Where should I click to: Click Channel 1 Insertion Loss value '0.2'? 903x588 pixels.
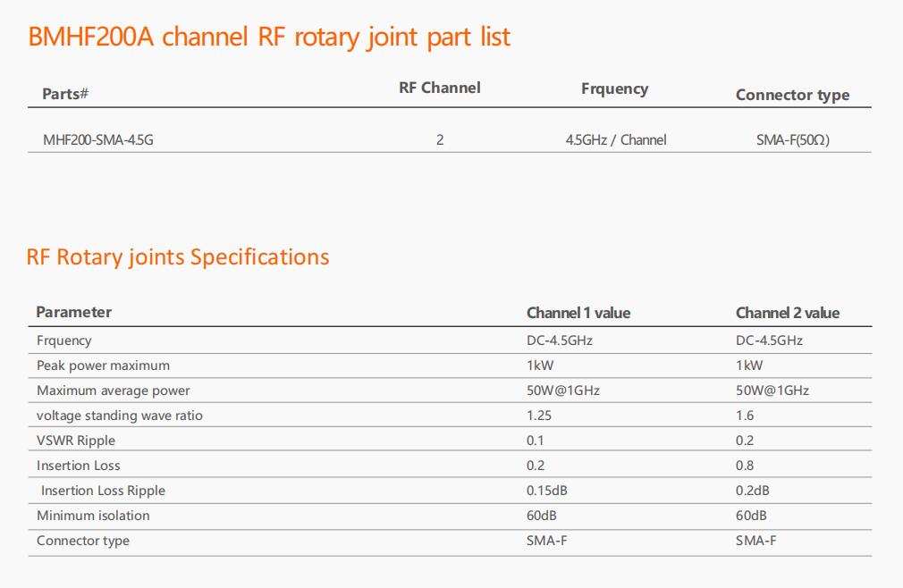click(536, 466)
